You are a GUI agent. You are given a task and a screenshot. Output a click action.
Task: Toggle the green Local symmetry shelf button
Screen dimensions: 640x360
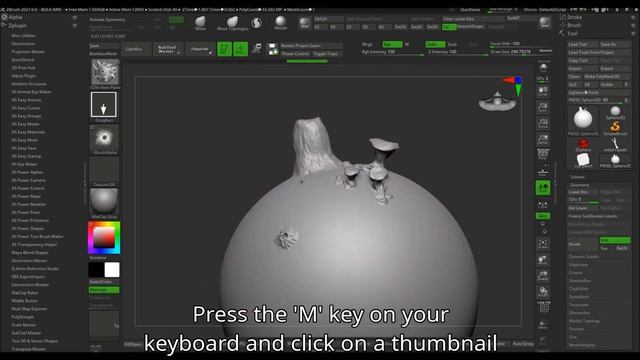(543, 188)
